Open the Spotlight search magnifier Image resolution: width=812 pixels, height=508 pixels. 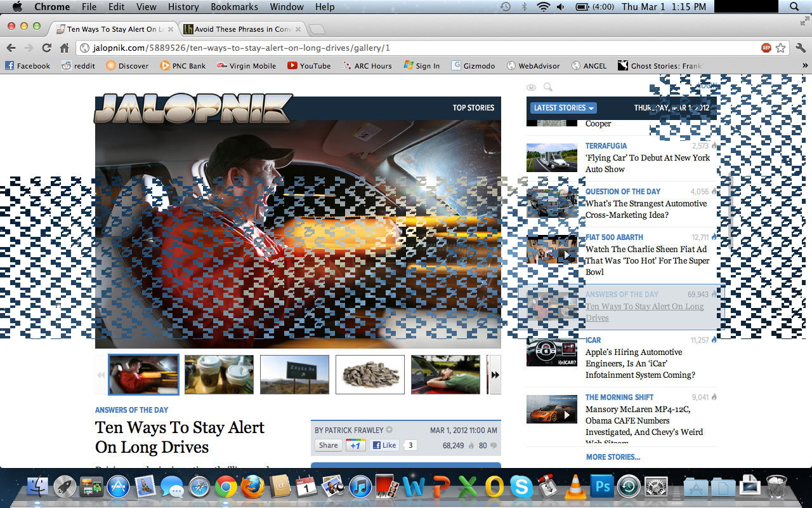pos(794,7)
